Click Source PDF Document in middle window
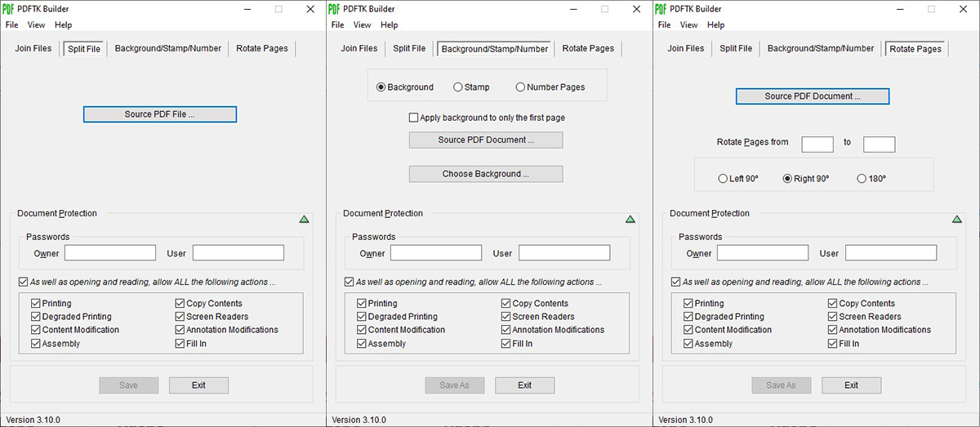 tap(486, 140)
